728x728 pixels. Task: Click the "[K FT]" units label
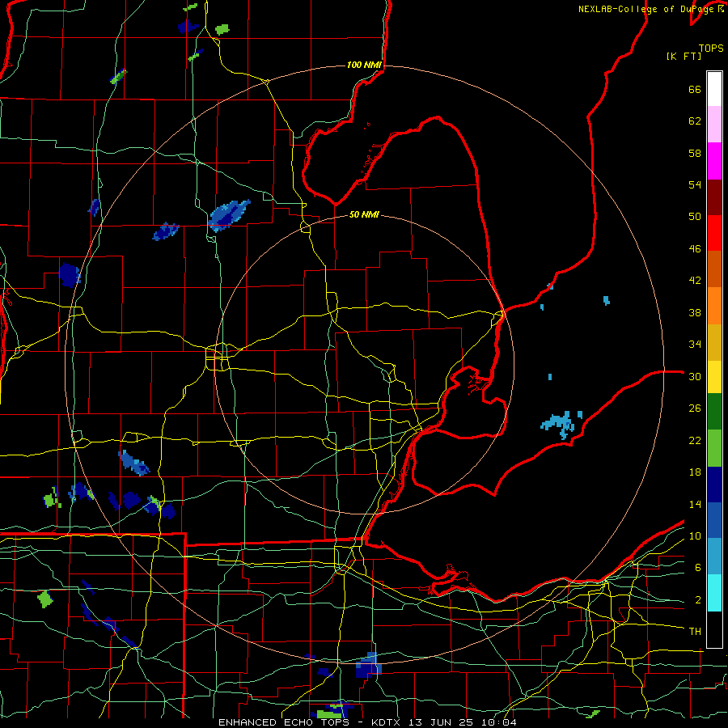pyautogui.click(x=684, y=56)
